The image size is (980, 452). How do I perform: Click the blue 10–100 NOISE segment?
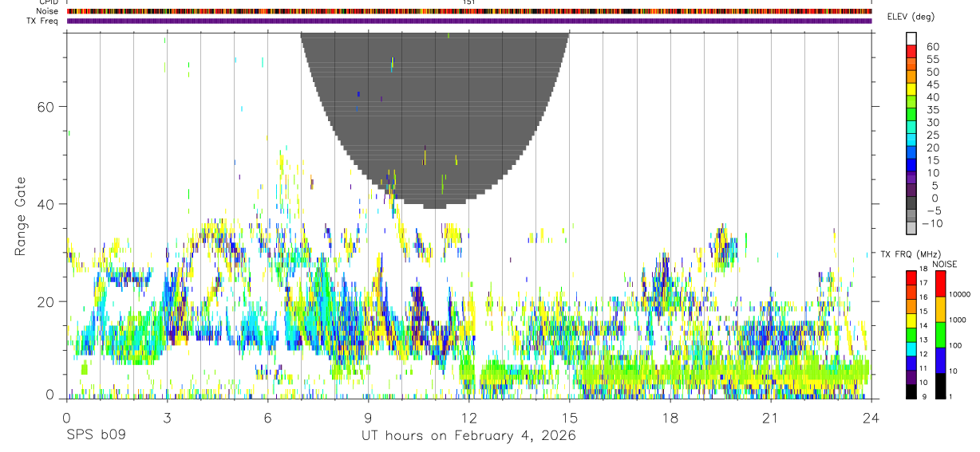point(940,360)
